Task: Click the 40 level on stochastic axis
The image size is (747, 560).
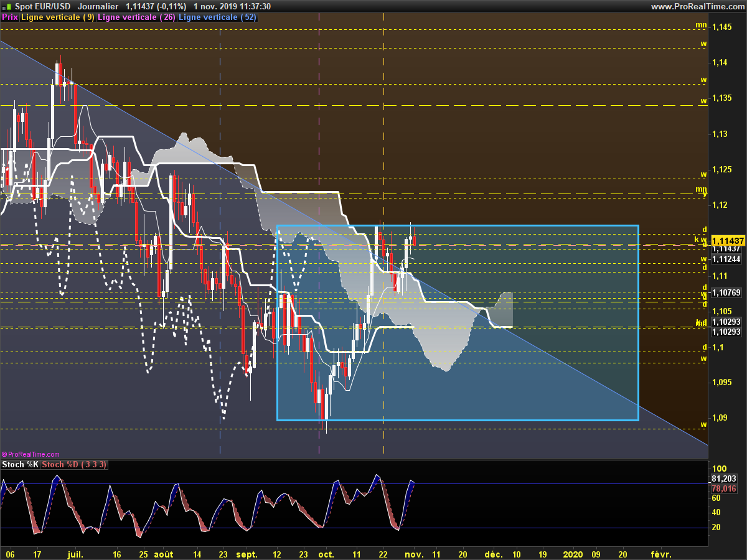Action: click(x=716, y=512)
